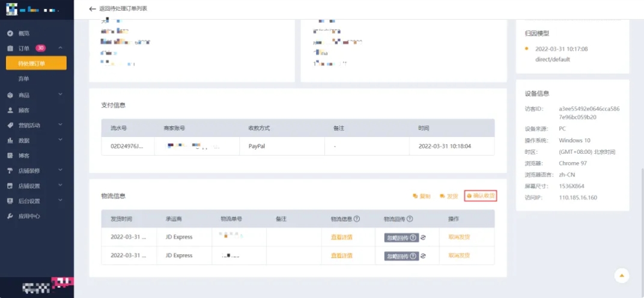Click the refresh icon in second logistics row
This screenshot has width=644, height=298.
(x=423, y=256)
